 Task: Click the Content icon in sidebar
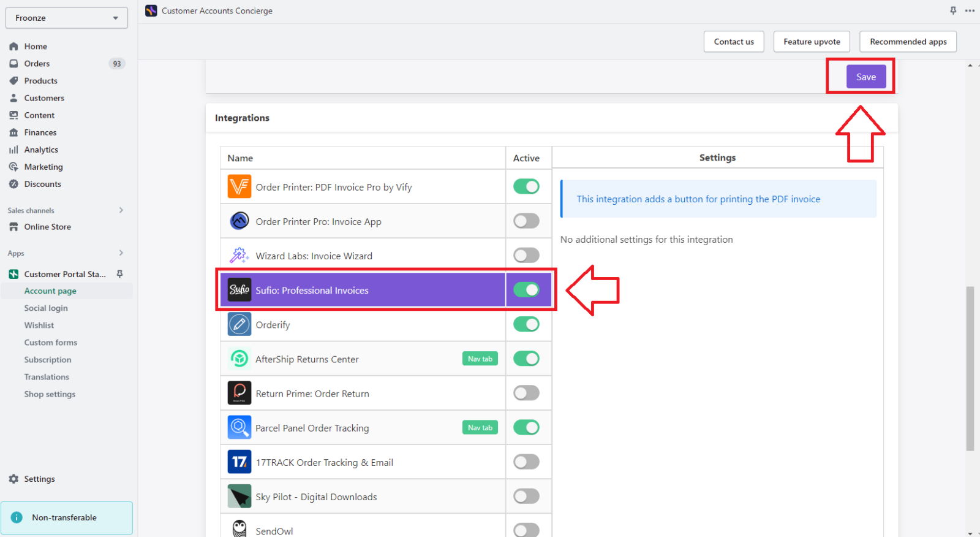13,115
